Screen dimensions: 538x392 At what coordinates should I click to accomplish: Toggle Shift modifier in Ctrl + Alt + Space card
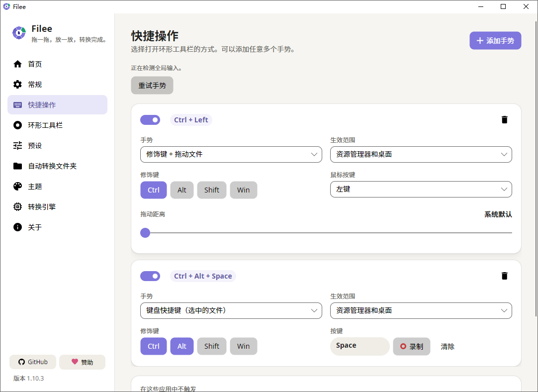(x=212, y=346)
